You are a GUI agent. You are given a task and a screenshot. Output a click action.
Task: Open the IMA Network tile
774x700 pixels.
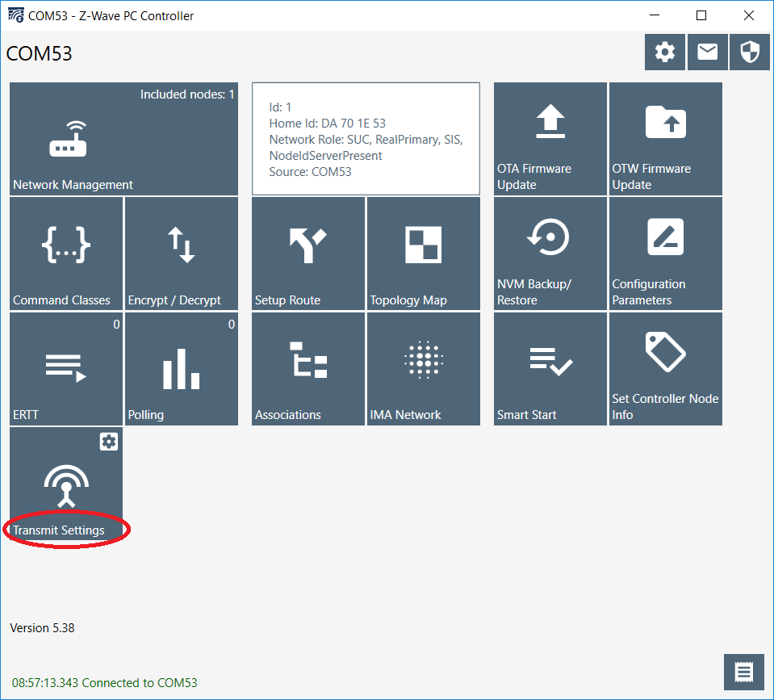(424, 369)
